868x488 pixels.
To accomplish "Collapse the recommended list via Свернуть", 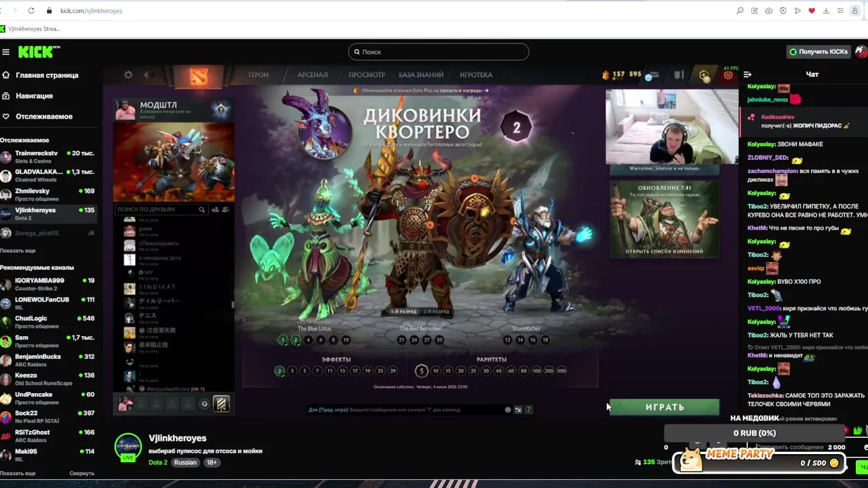I will tap(81, 473).
